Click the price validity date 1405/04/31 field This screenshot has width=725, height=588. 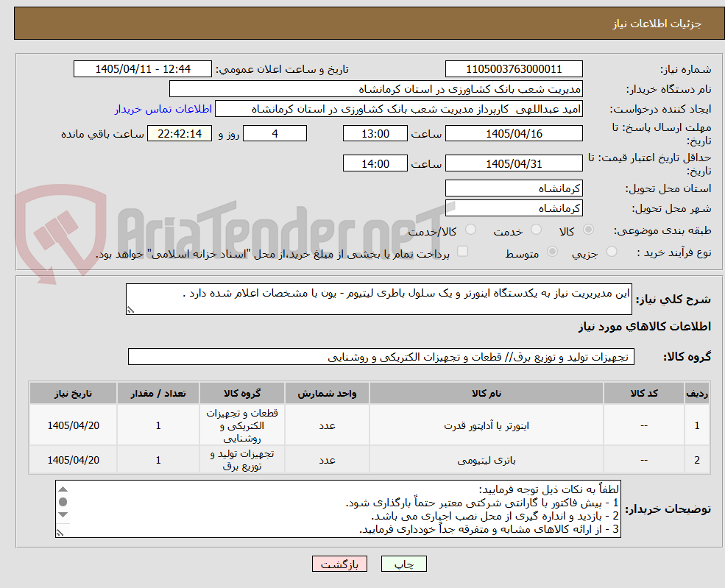point(514,163)
